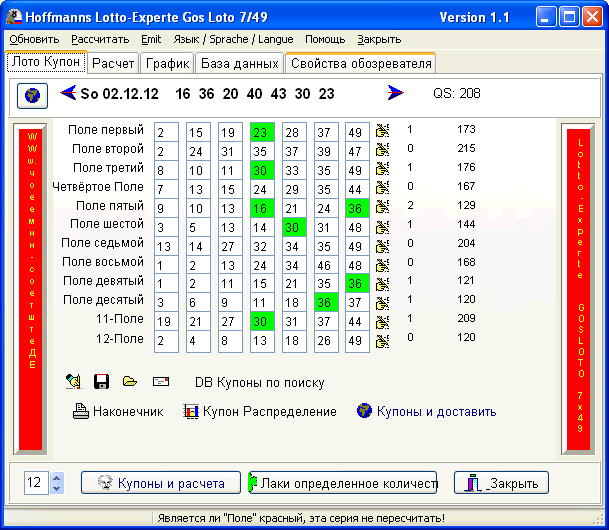Click the Лаки определенное количество button
The image size is (609, 530).
point(343,483)
